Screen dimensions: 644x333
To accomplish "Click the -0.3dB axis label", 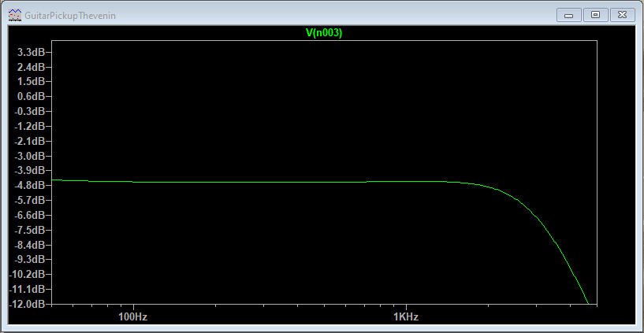I will point(30,112).
